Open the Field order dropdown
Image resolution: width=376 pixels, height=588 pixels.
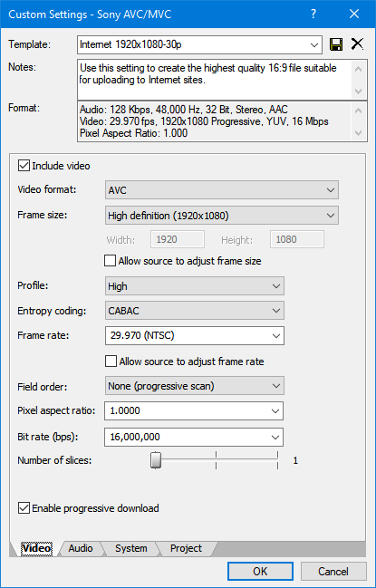[x=195, y=386]
